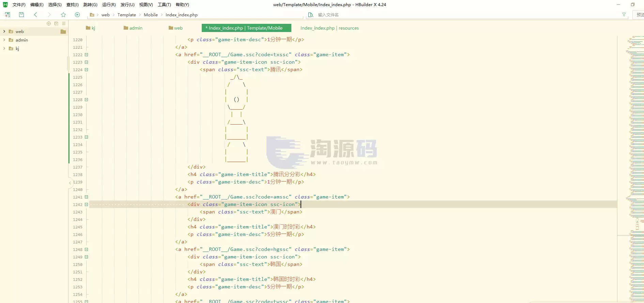Select the kj folder row in sidebar
This screenshot has width=644, height=303.
34,48
